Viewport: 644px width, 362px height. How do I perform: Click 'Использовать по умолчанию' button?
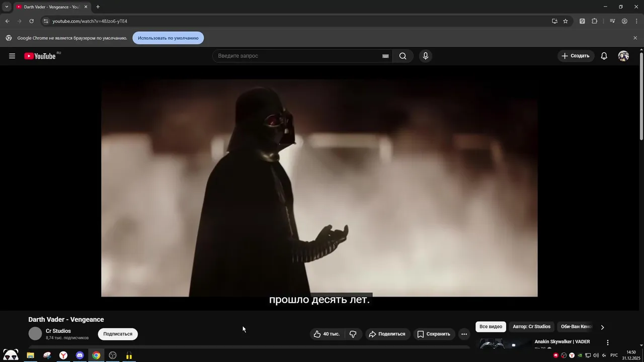tap(168, 38)
